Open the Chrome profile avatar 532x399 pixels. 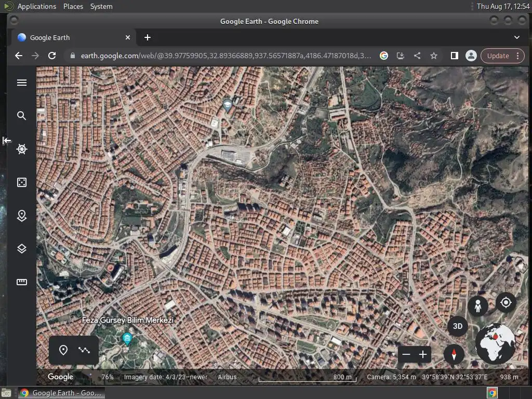(471, 56)
